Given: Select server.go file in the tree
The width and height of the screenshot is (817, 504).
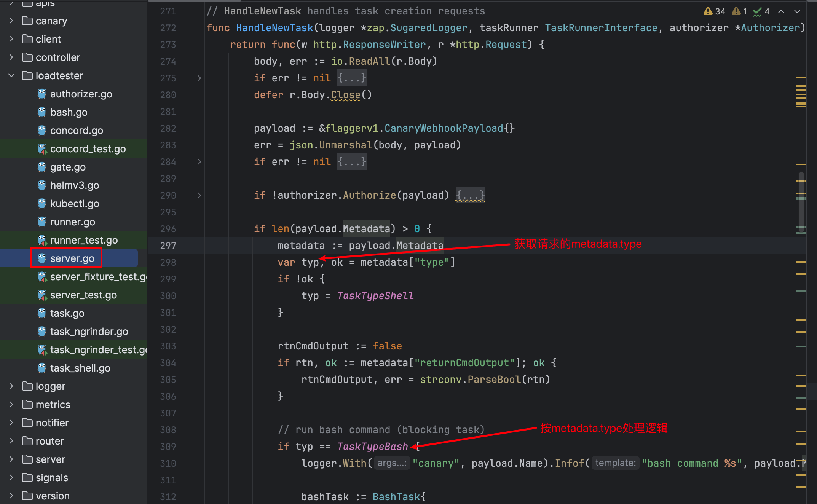Looking at the screenshot, I should click(x=72, y=258).
